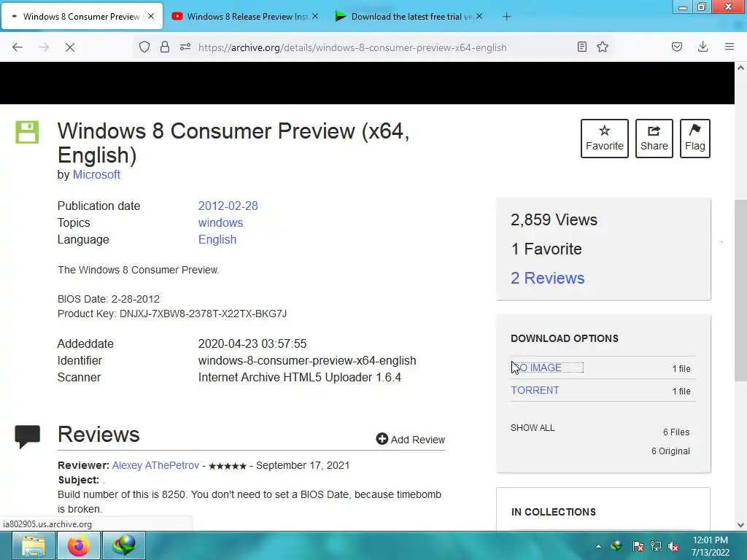The image size is (747, 560).
Task: Show hidden system tray icons
Action: (598, 546)
